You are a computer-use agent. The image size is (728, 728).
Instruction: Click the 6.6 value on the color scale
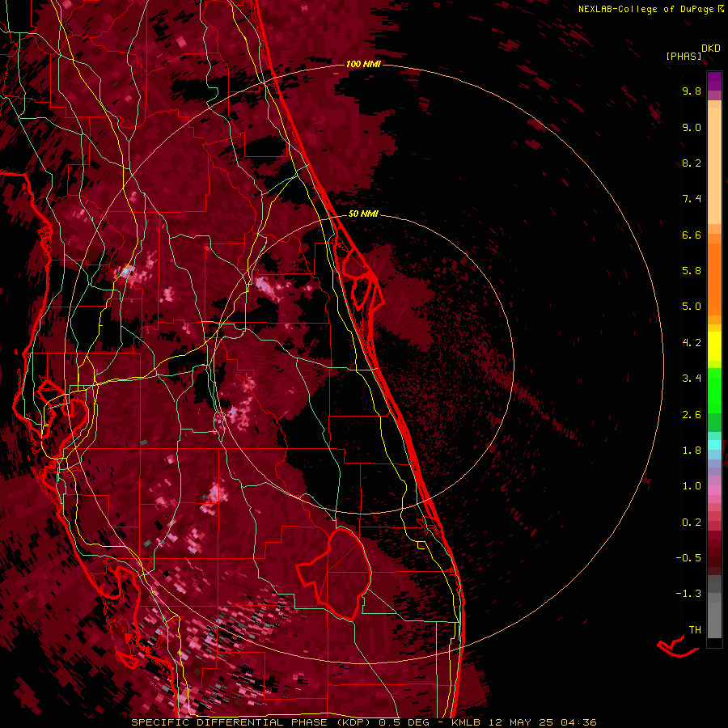pyautogui.click(x=692, y=235)
